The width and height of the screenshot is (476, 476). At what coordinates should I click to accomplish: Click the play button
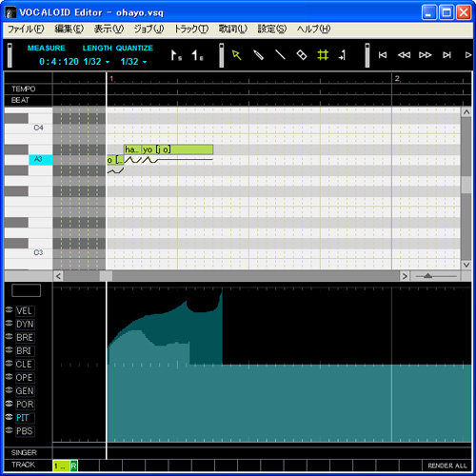[468, 55]
